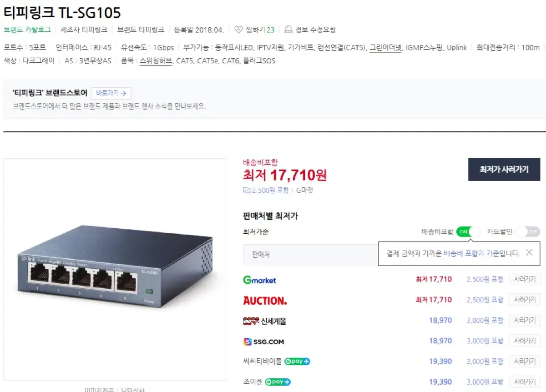Click 사러가기 for the Gmarket offer
The width and height of the screenshot is (546, 392).
pos(525,279)
